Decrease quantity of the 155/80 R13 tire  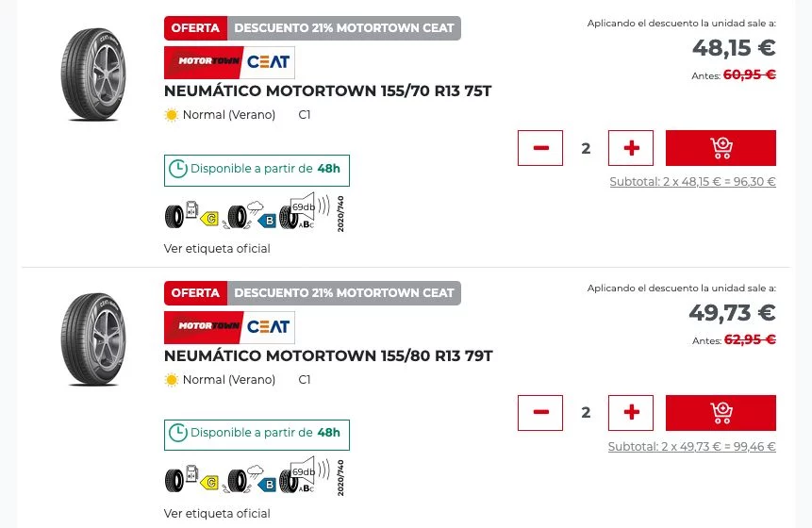point(540,413)
